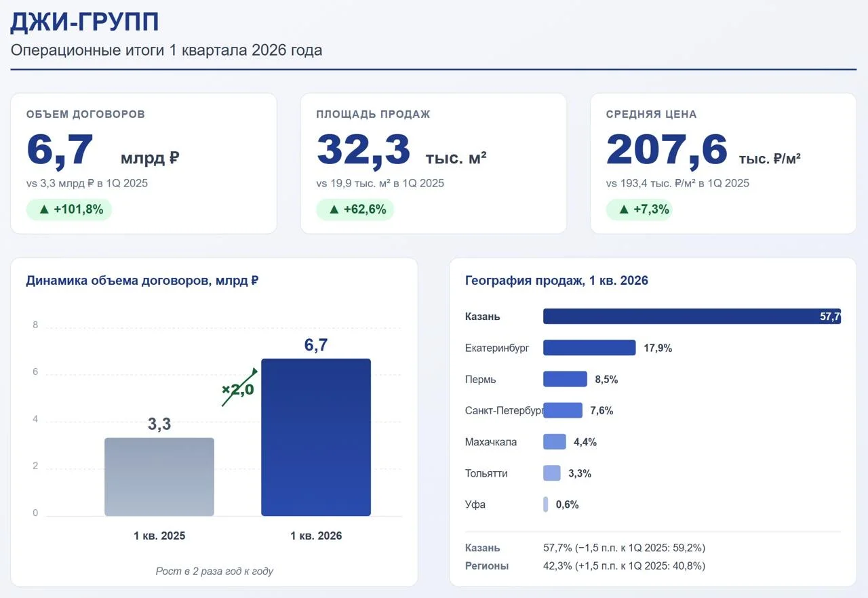Click the 6,7 млрд ₽ contracts value
This screenshot has height=598, width=868.
(103, 151)
